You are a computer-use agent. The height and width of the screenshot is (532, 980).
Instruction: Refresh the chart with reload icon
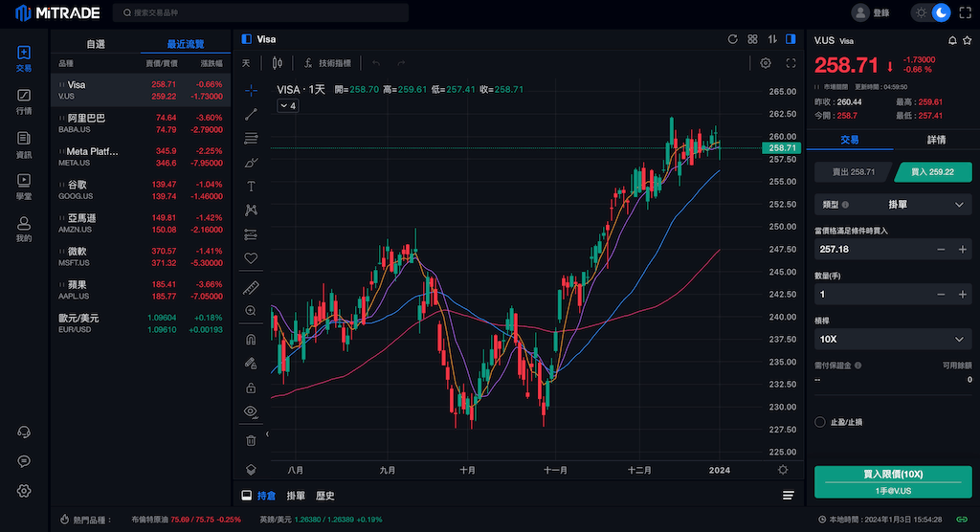click(733, 39)
